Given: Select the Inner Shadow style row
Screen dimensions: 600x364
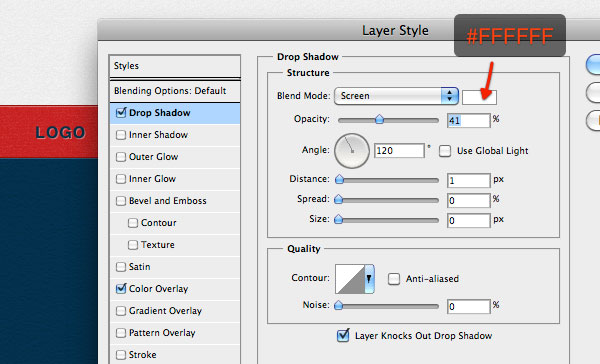Looking at the screenshot, I should coord(175,135).
